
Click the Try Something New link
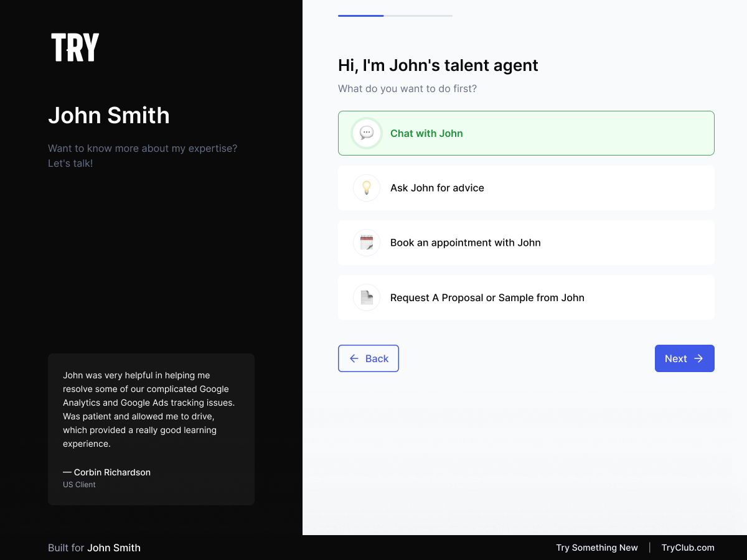pyautogui.click(x=597, y=548)
